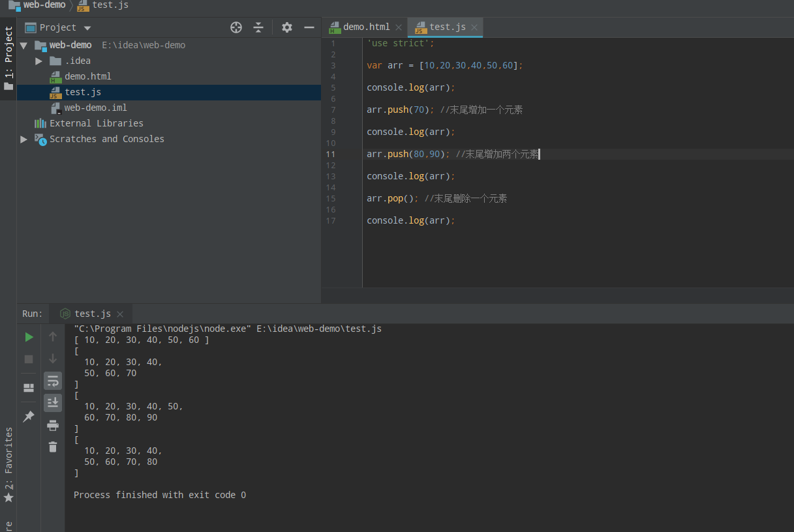Close the test.js Run tab
The image size is (794, 532).
(x=120, y=314)
